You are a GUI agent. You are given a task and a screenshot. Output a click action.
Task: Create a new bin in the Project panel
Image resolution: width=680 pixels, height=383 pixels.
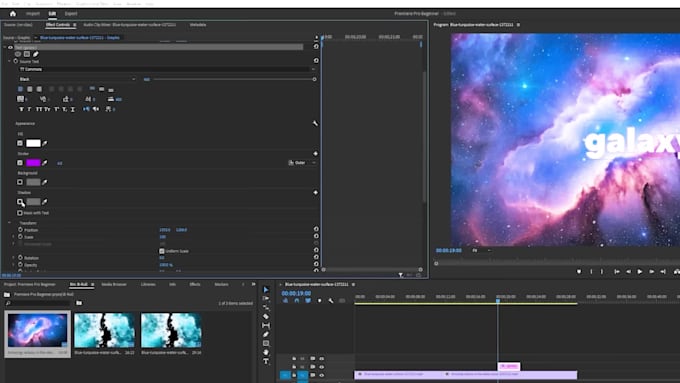coord(79,303)
